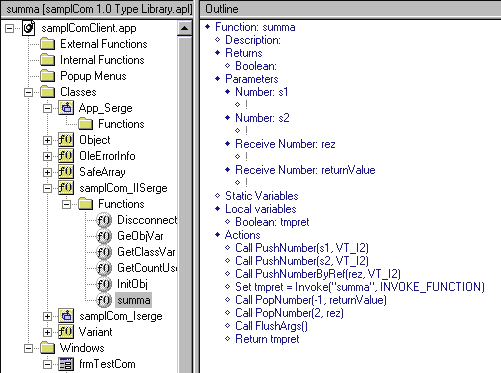Screen dimensions: 501x373
Task: Click the Internal Functions folder icon
Action: pos(48,60)
